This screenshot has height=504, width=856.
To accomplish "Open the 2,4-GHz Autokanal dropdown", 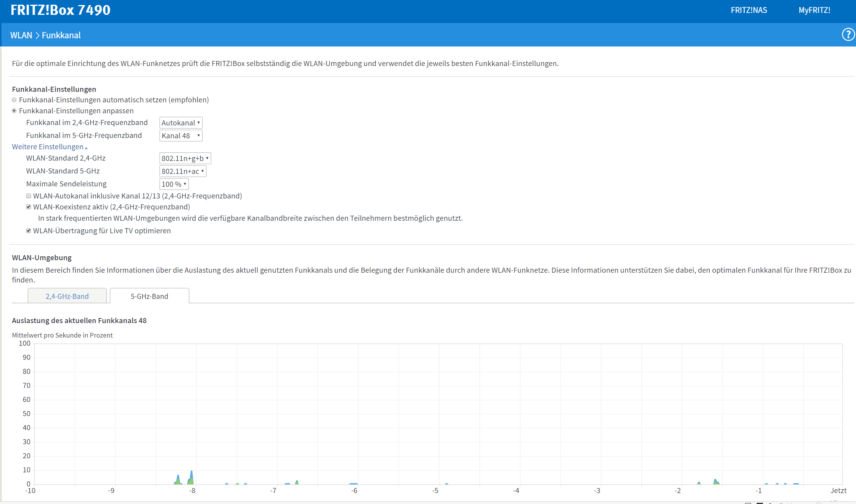I will click(x=181, y=123).
